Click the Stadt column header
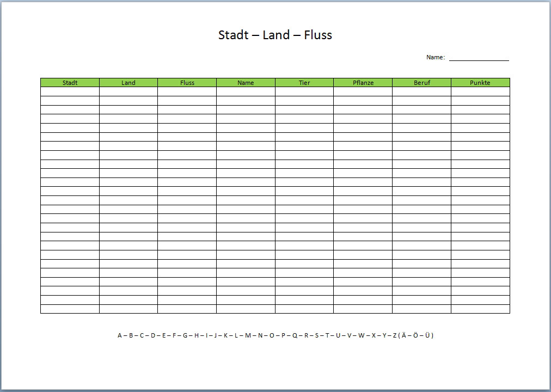 click(x=70, y=83)
